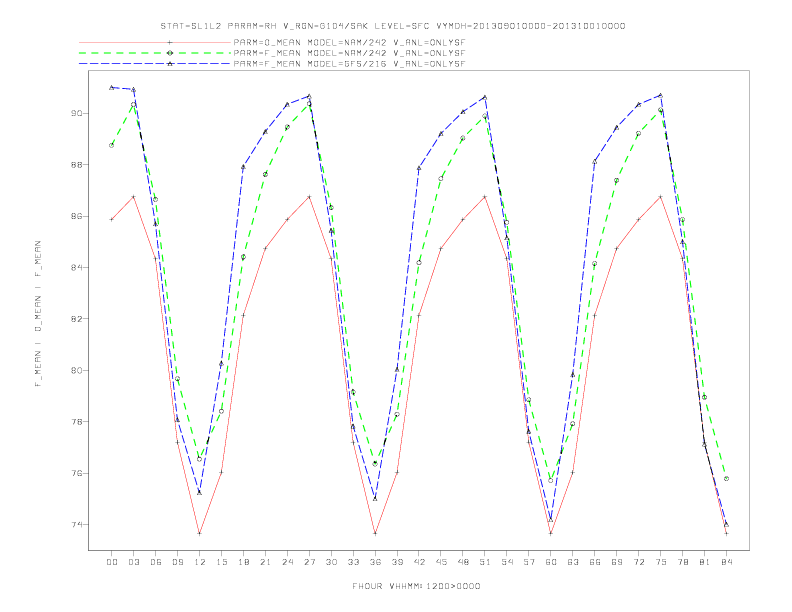Click the x-axis tick label 63
792x612 pixels.
click(573, 562)
